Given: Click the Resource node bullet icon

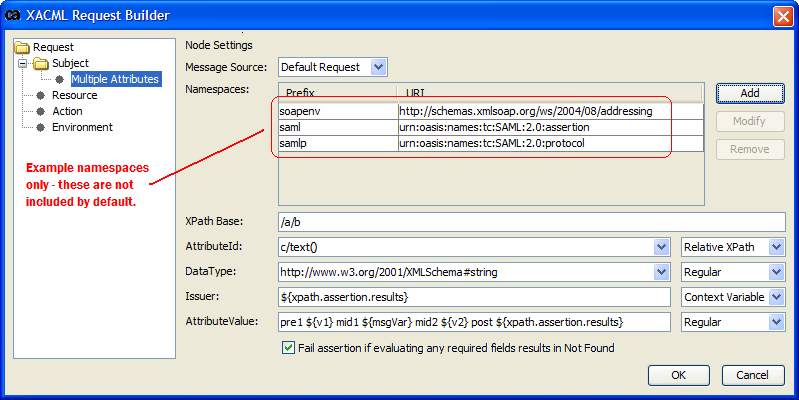Looking at the screenshot, I should tap(41, 95).
